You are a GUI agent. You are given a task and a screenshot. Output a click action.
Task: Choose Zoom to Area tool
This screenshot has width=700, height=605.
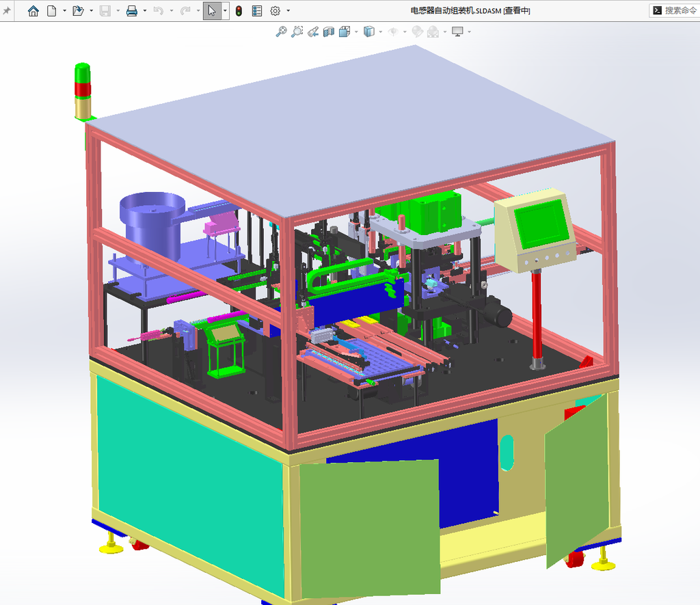297,31
